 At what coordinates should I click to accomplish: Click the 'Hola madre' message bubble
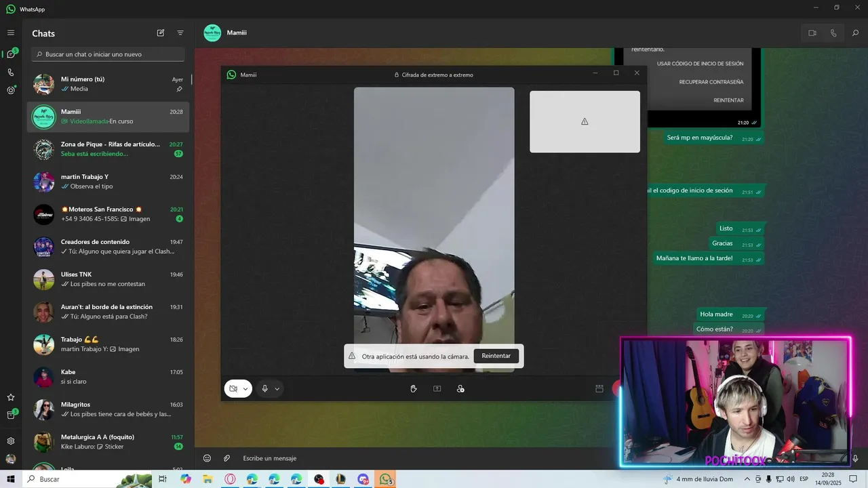pos(730,314)
